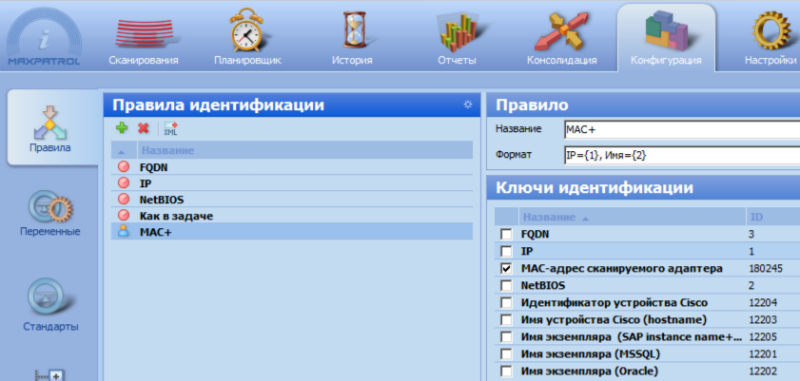The height and width of the screenshot is (381, 800).
Task: Click ID value 180245
Action: point(765,268)
